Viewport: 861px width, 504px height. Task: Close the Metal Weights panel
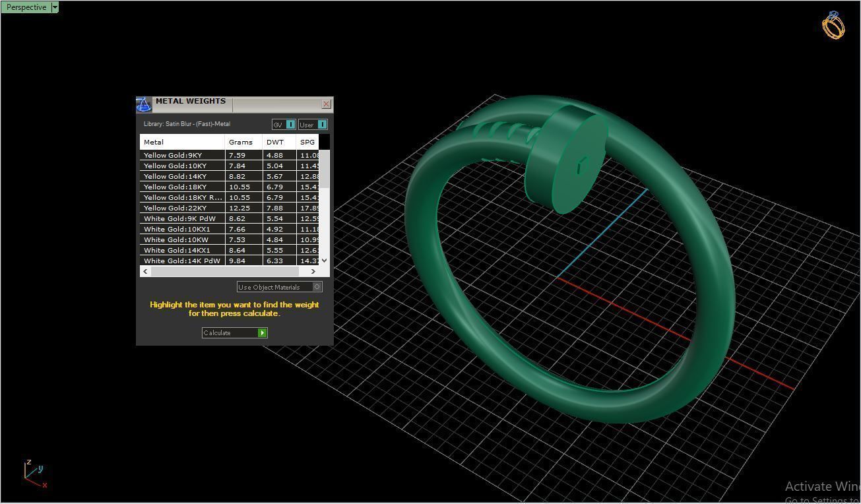click(326, 104)
